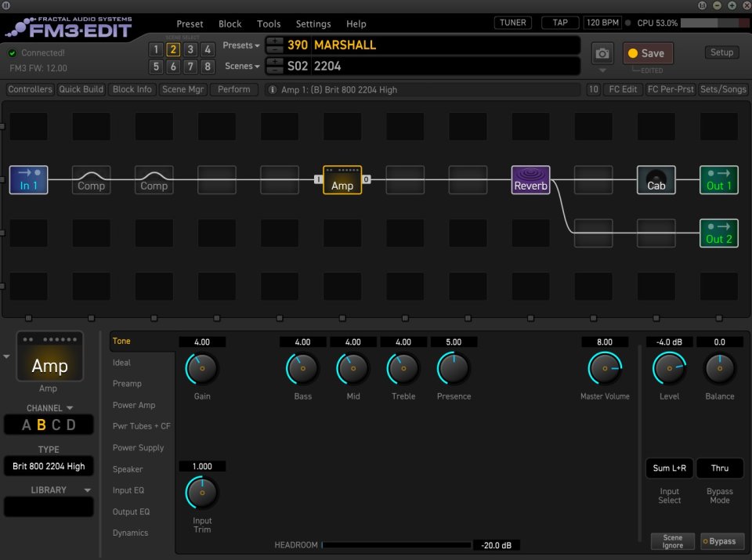Select the Reverb block in the grid
The image size is (752, 560).
(530, 179)
